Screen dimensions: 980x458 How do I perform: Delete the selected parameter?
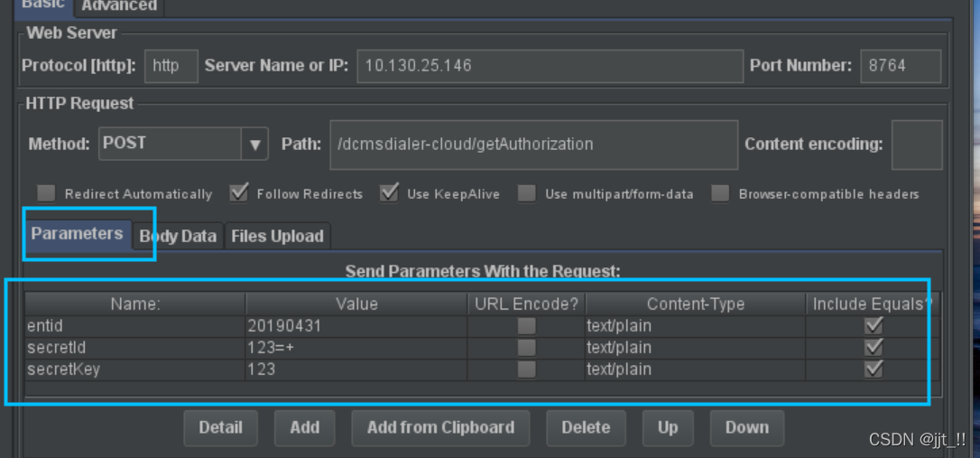point(587,428)
